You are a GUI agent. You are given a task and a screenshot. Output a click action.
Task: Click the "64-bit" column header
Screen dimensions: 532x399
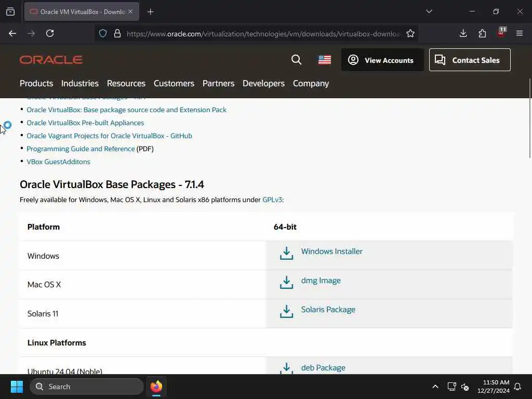coord(285,227)
